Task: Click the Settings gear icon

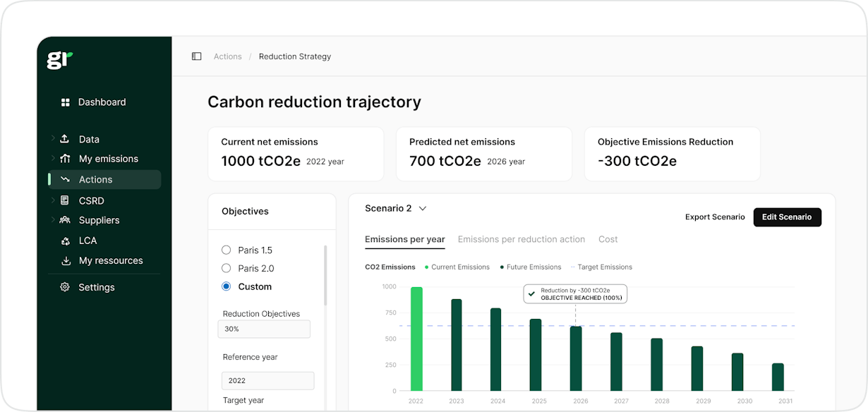Action: click(65, 287)
